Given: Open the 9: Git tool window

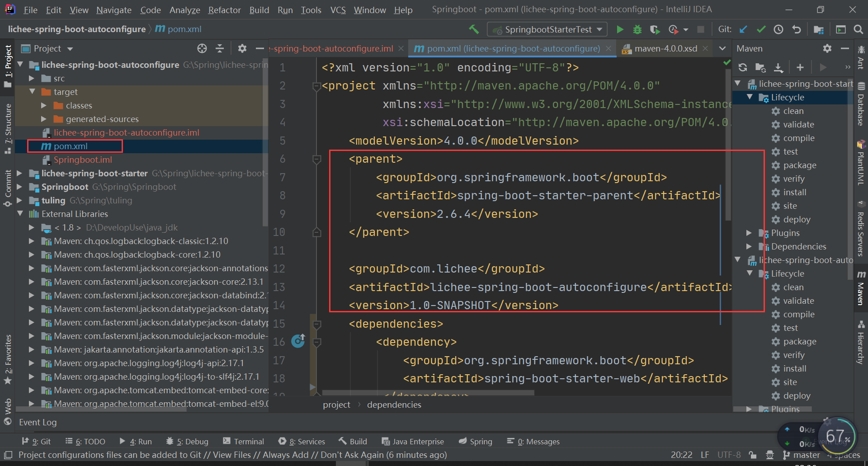Looking at the screenshot, I should pos(36,442).
